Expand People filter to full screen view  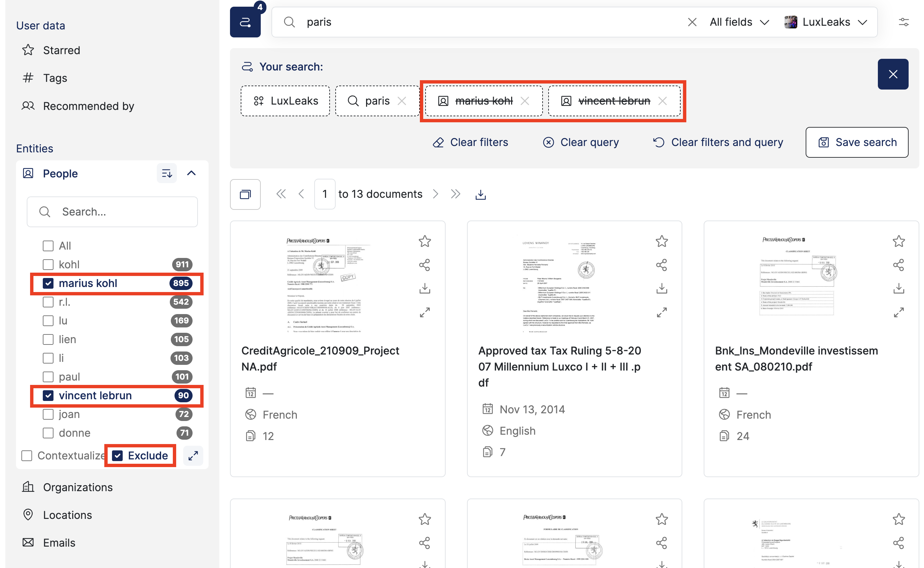[193, 455]
